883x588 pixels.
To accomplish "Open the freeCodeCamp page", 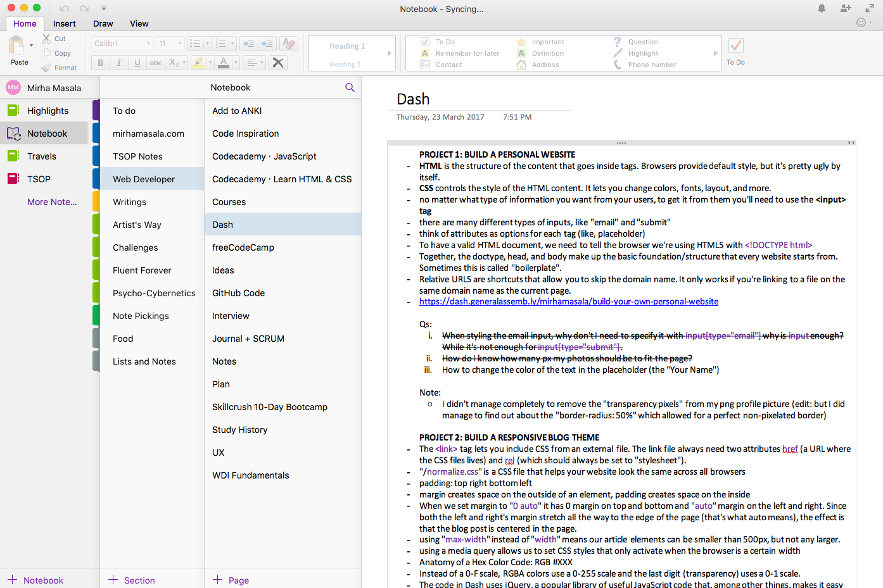I will (283, 247).
